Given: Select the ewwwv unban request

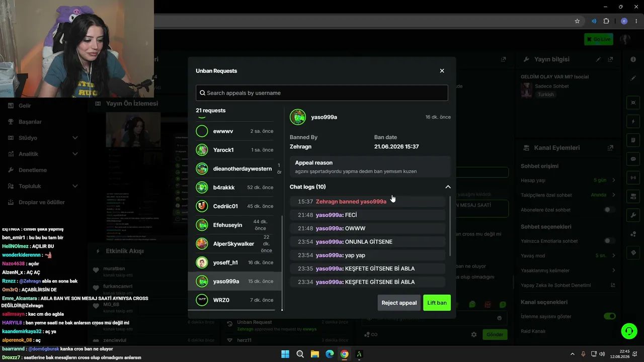Looking at the screenshot, I should [235, 131].
